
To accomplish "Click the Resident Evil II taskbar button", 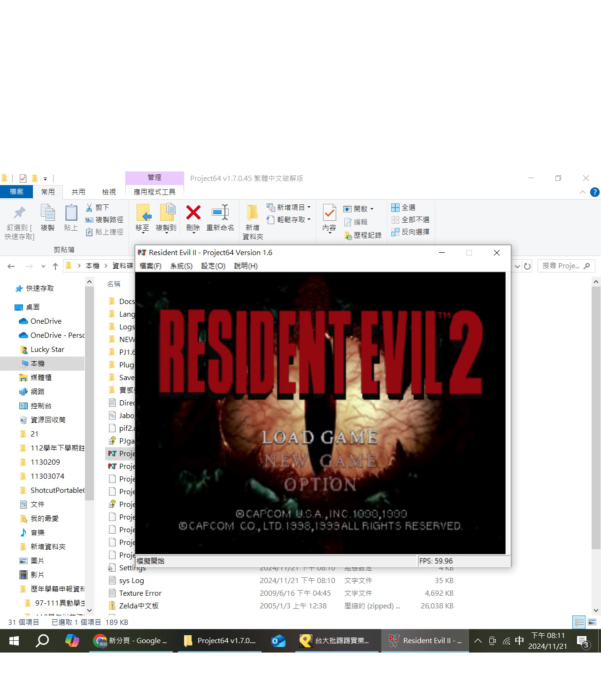I will click(425, 641).
